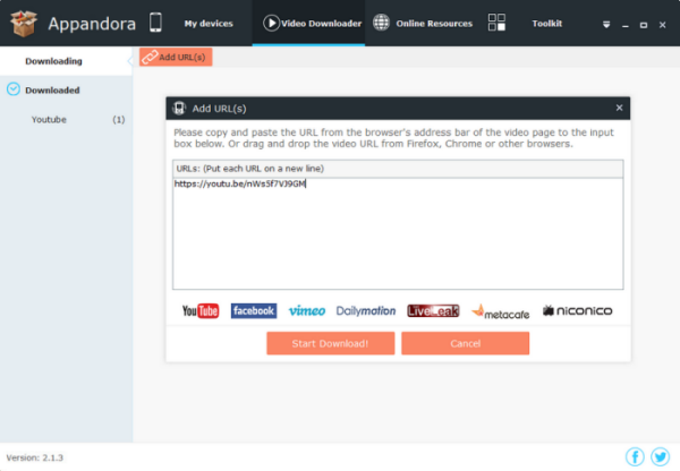The height and width of the screenshot is (471, 680).
Task: Click the phone device icon
Action: pyautogui.click(x=156, y=22)
